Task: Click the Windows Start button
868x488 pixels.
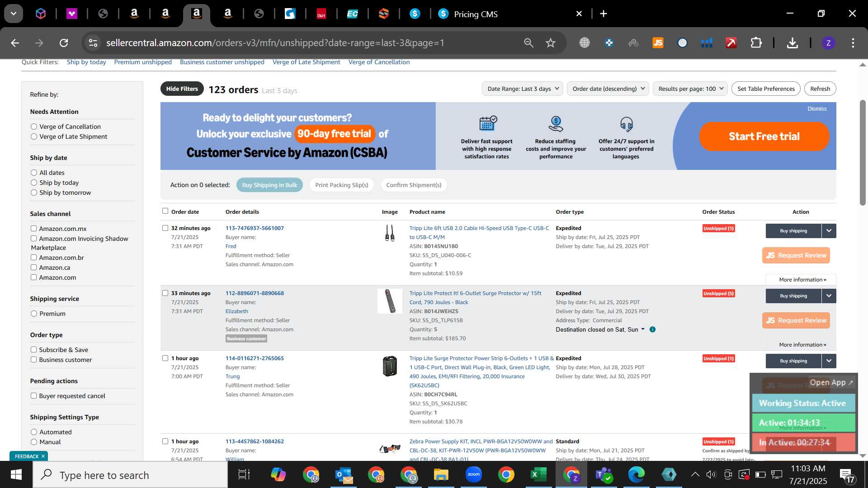Action: [x=16, y=474]
